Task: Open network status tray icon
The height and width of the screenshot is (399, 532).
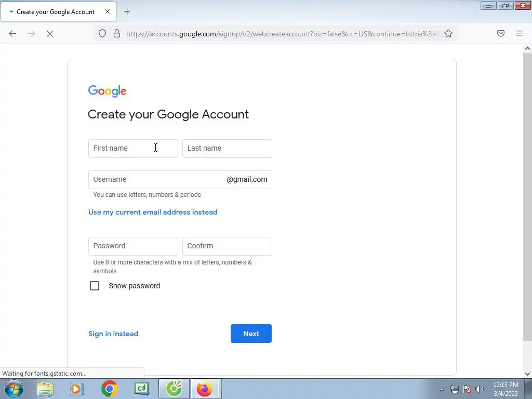Action: [454, 389]
